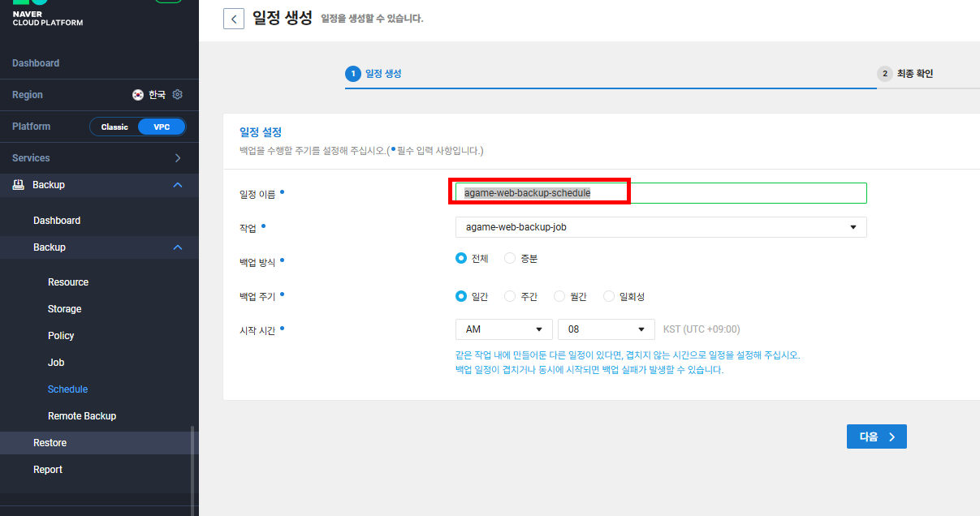Open the Region settings gear icon
The height and width of the screenshot is (516, 980).
(178, 95)
